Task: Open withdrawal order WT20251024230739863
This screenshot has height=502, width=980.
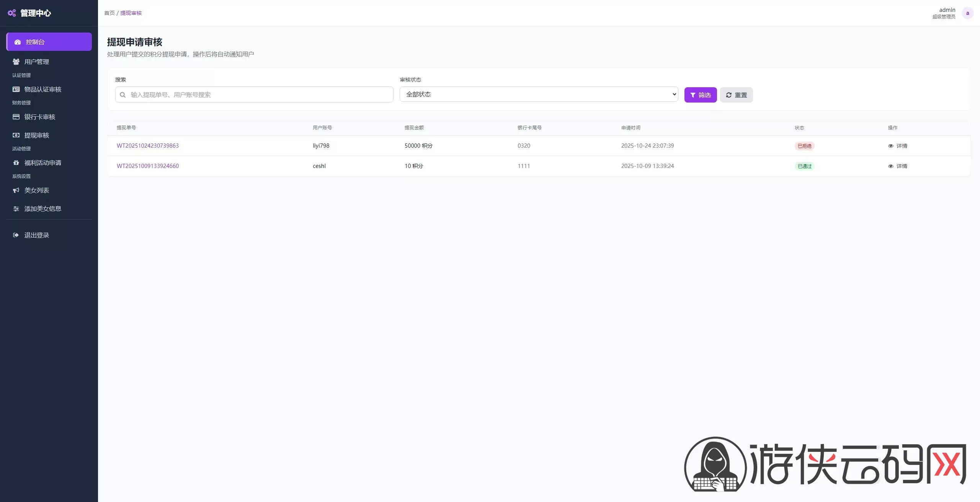Action: pyautogui.click(x=148, y=146)
